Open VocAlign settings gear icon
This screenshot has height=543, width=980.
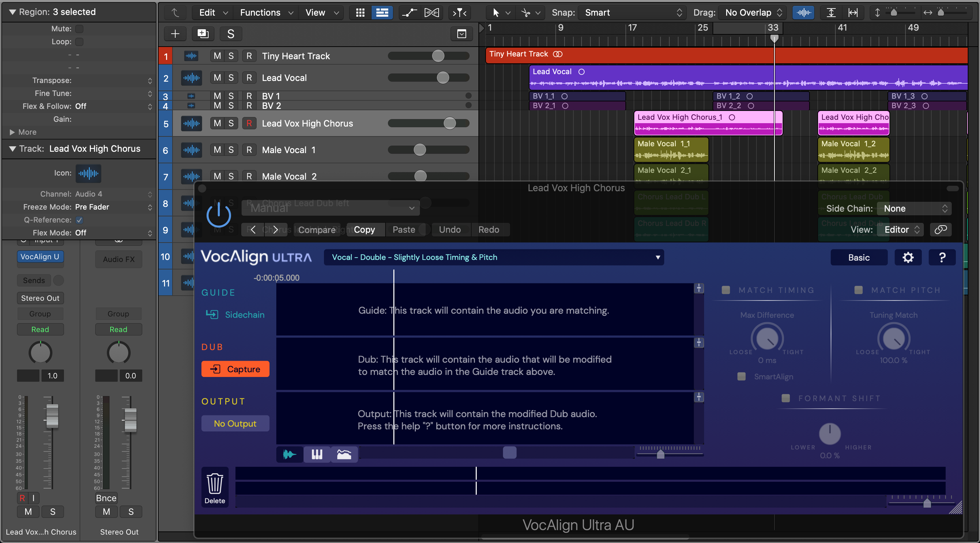tap(908, 258)
